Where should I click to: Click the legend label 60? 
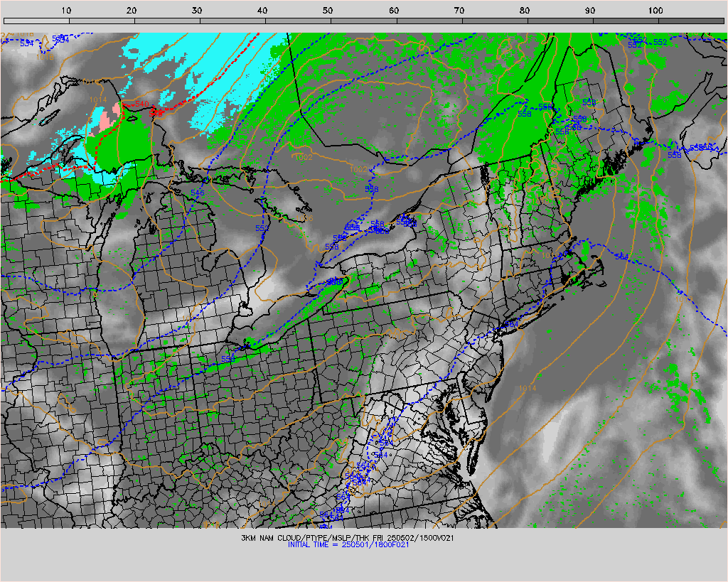tap(394, 10)
